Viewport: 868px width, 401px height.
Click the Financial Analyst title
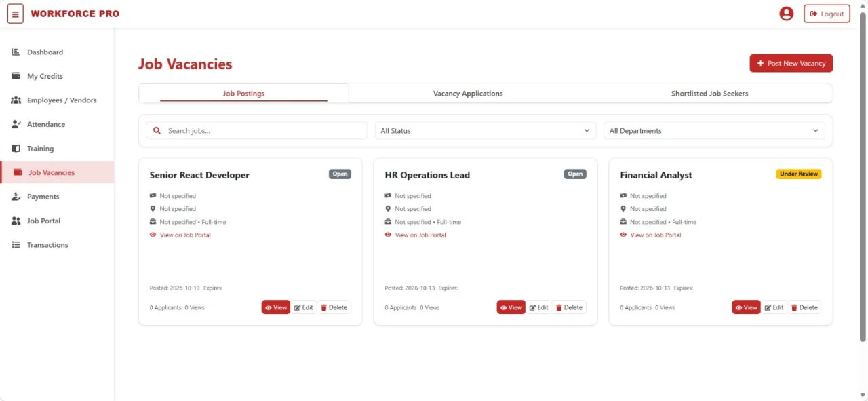point(656,175)
